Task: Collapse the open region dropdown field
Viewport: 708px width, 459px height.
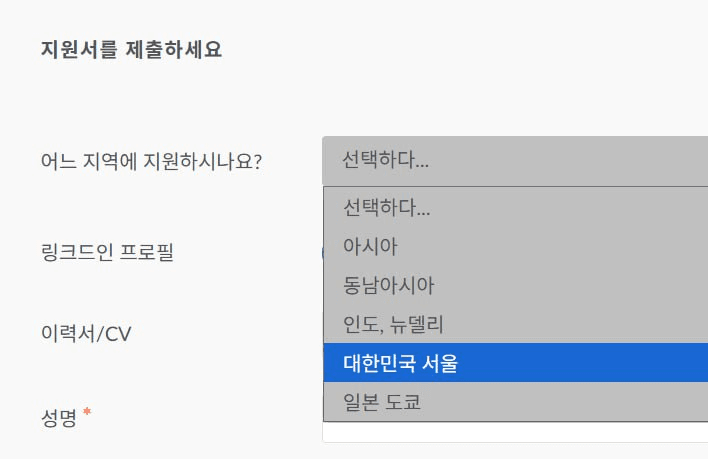Action: pos(514,160)
